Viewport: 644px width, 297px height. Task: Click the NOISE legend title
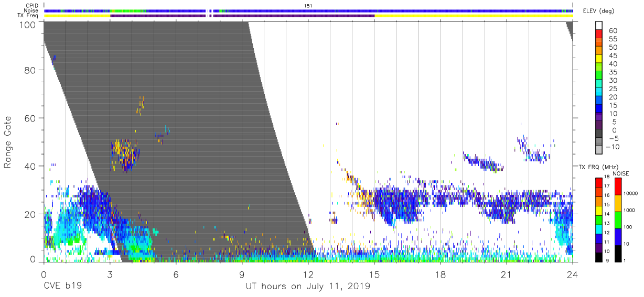point(620,173)
